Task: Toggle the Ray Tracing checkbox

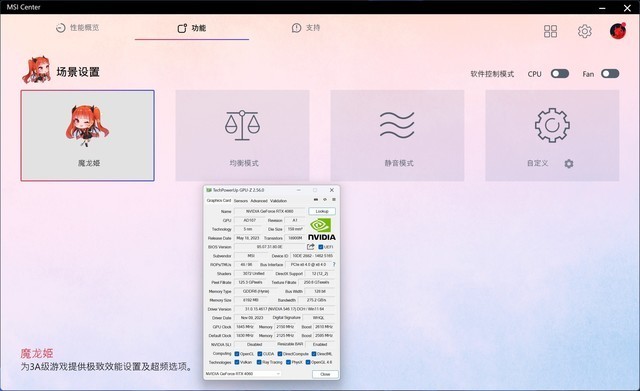Action: click(259, 362)
